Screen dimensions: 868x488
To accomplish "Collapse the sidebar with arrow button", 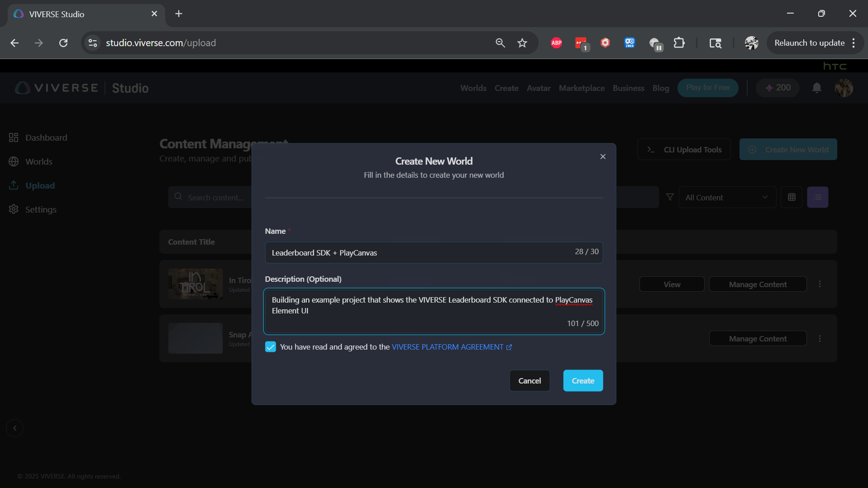I will (x=14, y=428).
